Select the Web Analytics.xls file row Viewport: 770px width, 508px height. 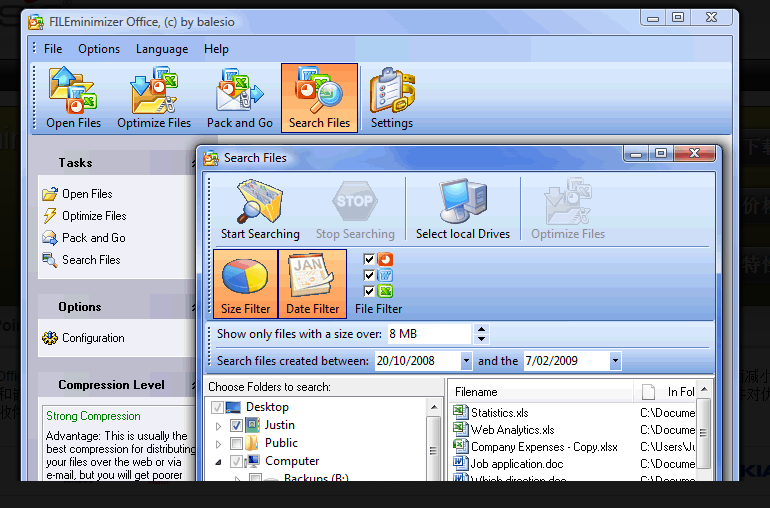tap(574, 429)
